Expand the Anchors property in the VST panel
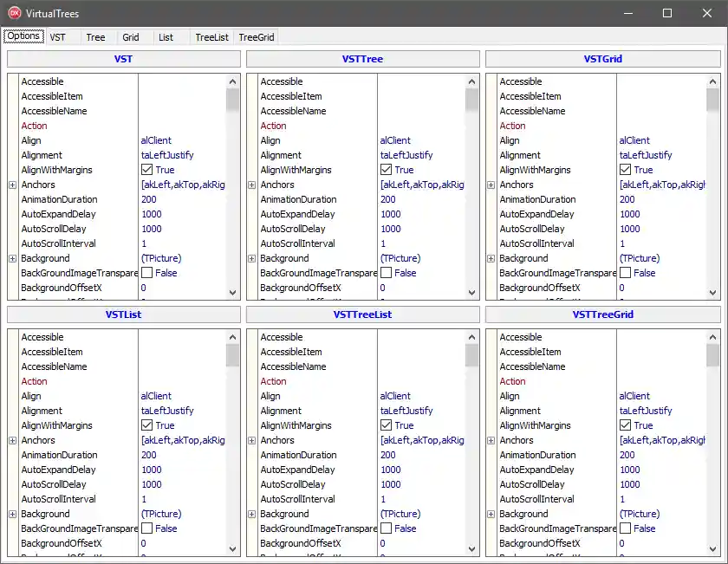728x564 pixels. click(x=12, y=185)
